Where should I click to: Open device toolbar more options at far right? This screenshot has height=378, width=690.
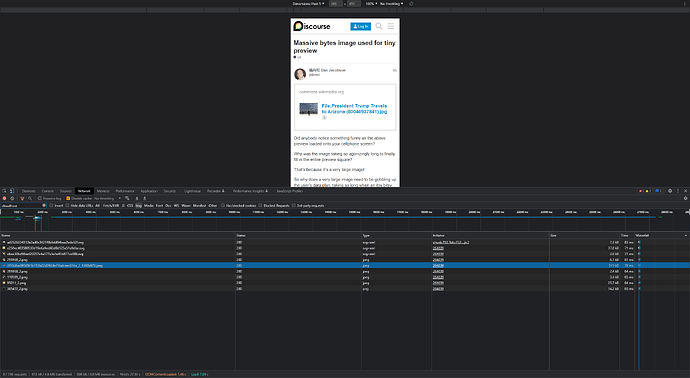(x=685, y=4)
